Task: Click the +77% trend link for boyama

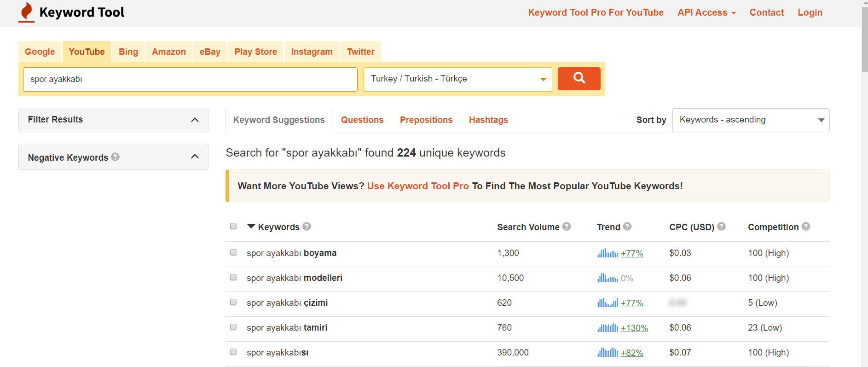Action: pyautogui.click(x=632, y=253)
